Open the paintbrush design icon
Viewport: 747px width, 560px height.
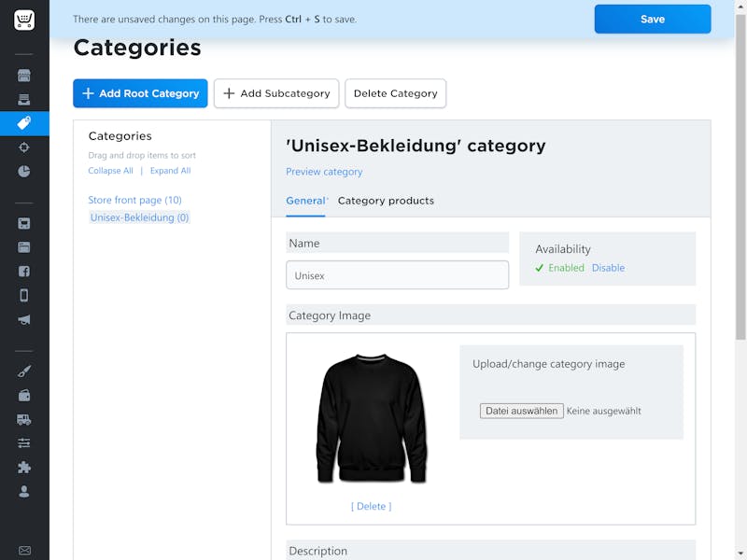(x=24, y=371)
